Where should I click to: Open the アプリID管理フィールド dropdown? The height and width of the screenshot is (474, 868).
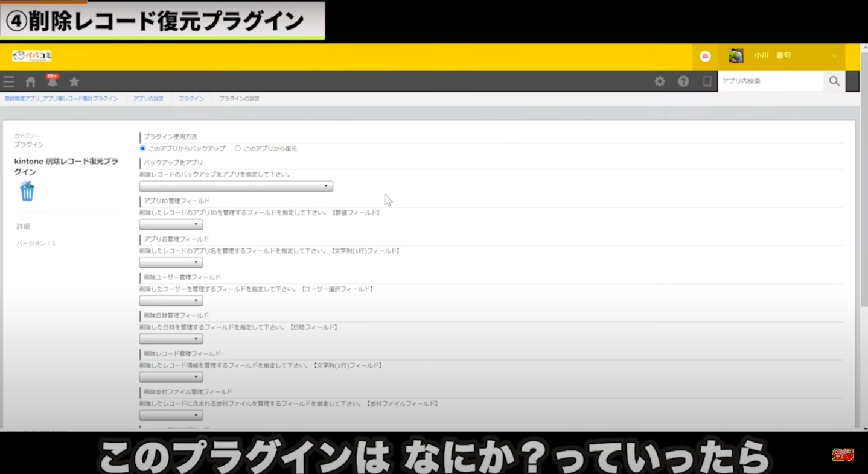point(171,224)
